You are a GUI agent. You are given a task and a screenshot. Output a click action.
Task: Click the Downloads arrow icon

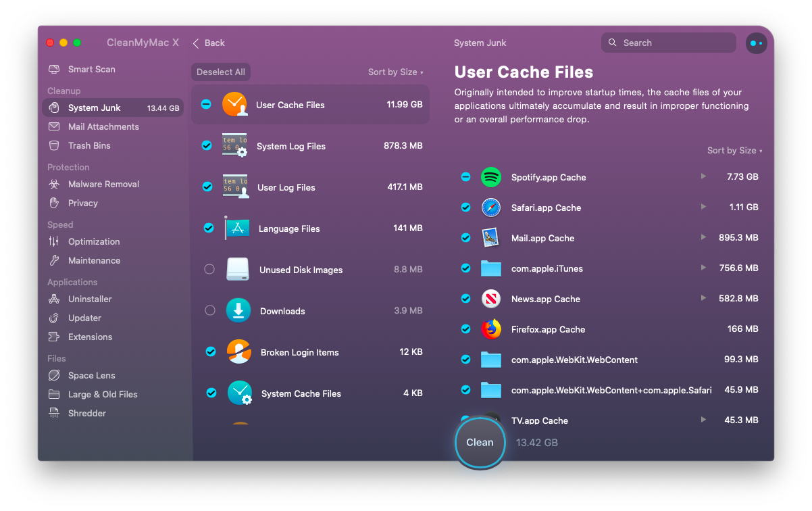(238, 310)
